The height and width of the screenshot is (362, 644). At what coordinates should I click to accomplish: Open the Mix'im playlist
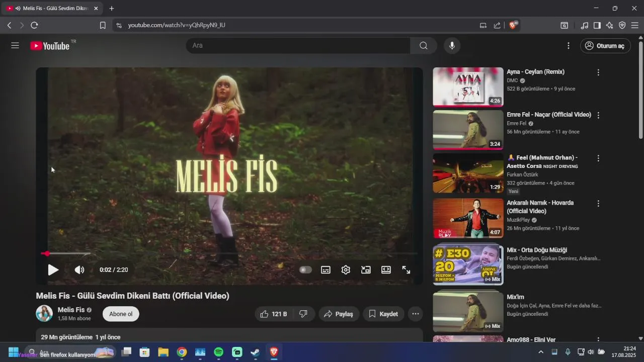[x=468, y=312]
